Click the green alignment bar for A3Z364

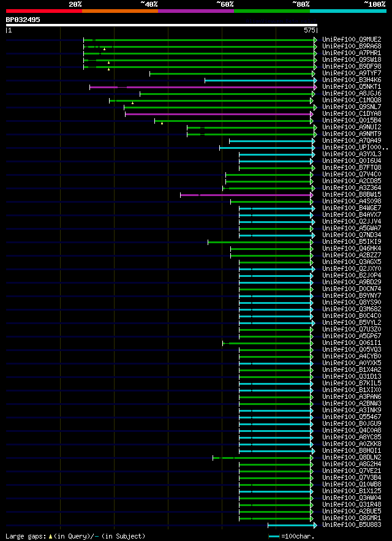click(268, 188)
